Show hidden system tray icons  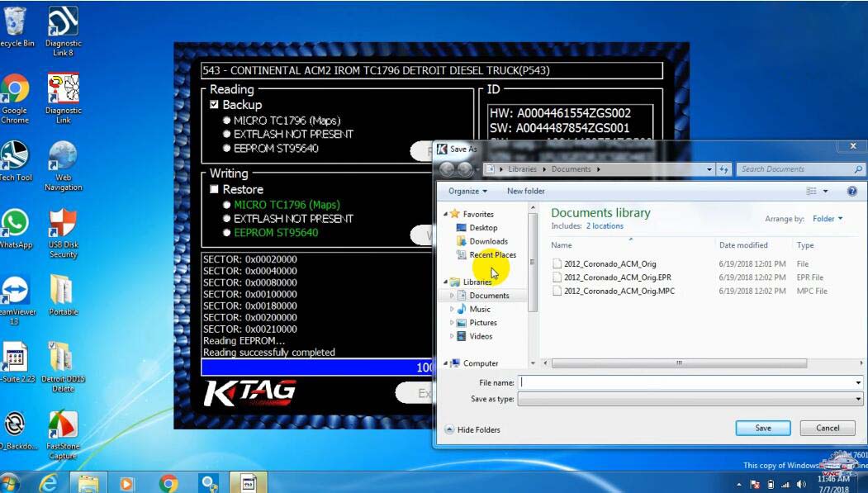(x=739, y=485)
